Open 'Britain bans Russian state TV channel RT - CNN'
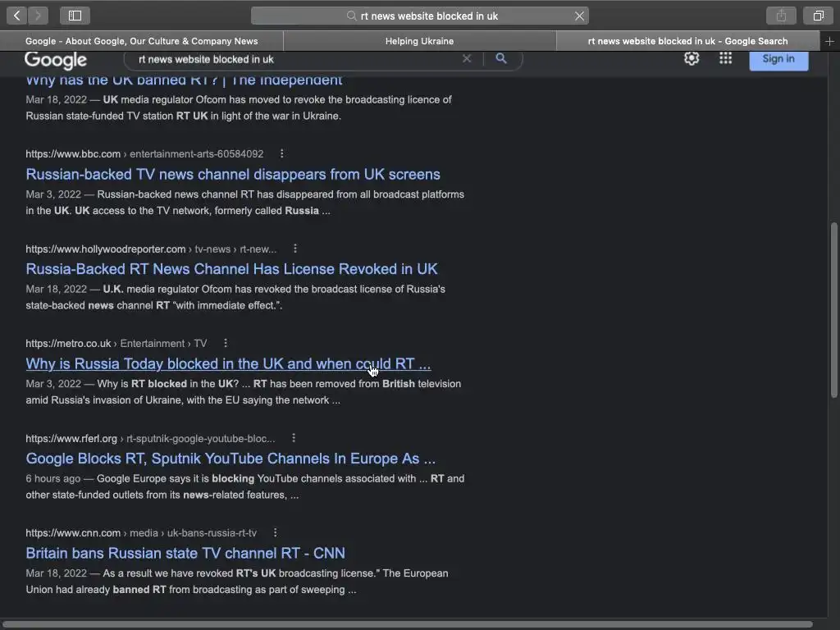Viewport: 840px width, 630px height. [x=185, y=553]
